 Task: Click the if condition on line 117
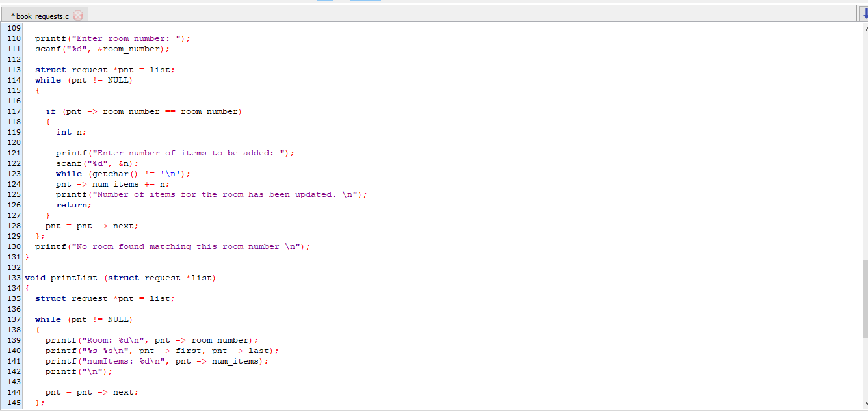(x=143, y=111)
